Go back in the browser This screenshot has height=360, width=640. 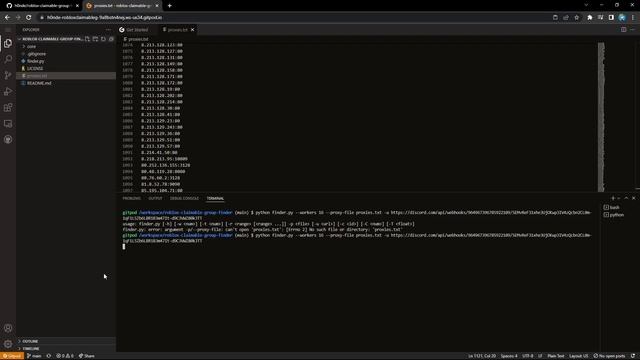pos(7,18)
